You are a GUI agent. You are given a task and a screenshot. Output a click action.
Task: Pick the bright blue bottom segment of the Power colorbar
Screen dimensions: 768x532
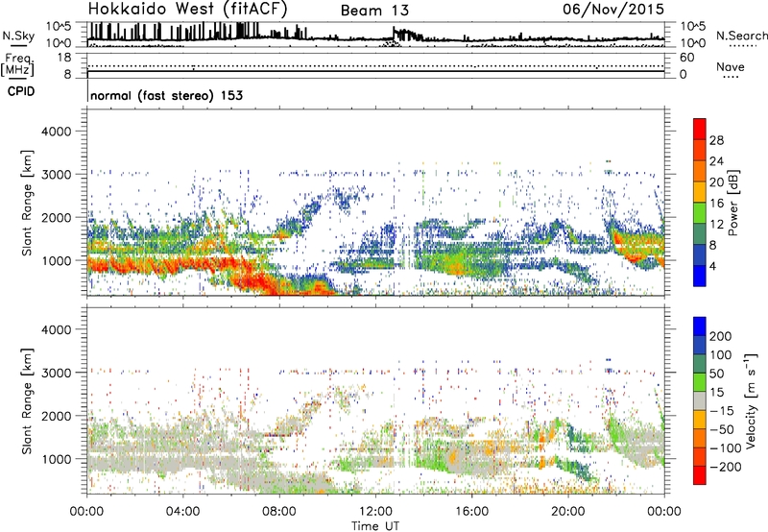click(700, 276)
